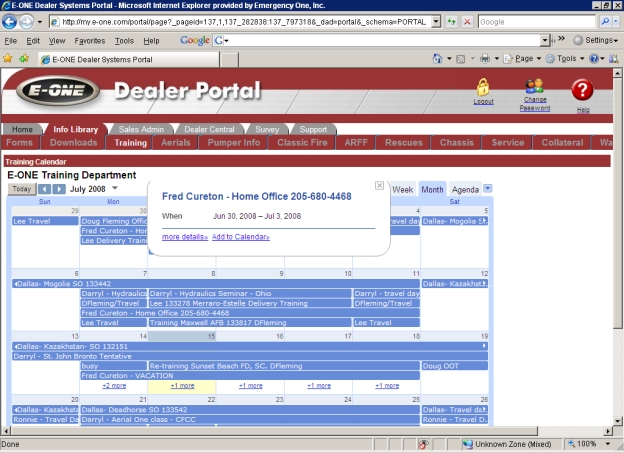Select the Classic Fire sub-tab
This screenshot has height=453, width=624.
coord(302,143)
